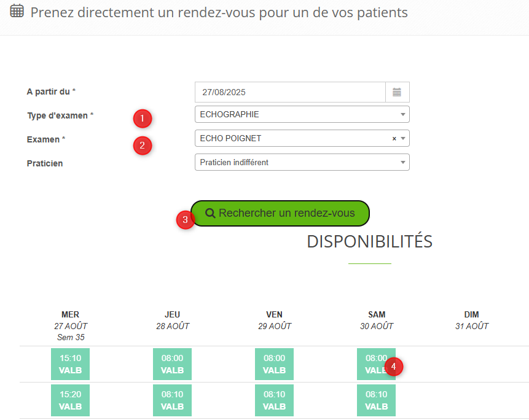Click the calendar icon in the page title
Viewport: 529px width, 420px height.
coord(17,11)
